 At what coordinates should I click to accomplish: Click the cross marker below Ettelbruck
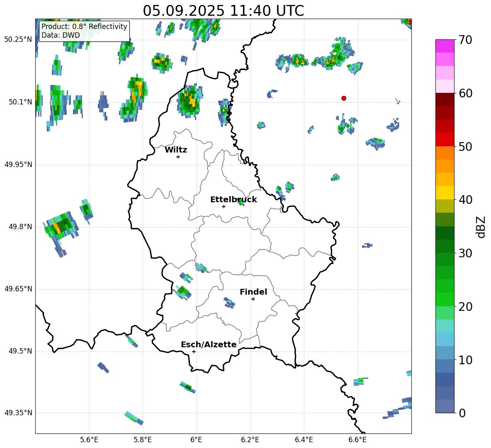pos(224,206)
